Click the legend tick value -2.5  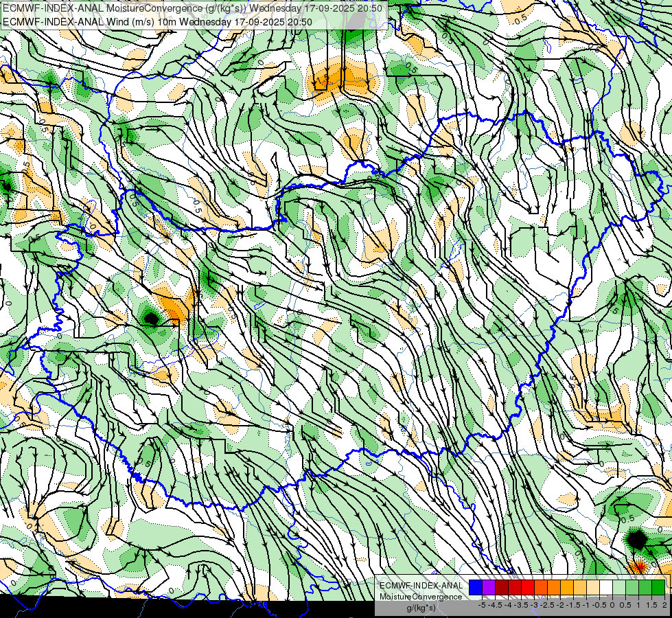(x=547, y=605)
